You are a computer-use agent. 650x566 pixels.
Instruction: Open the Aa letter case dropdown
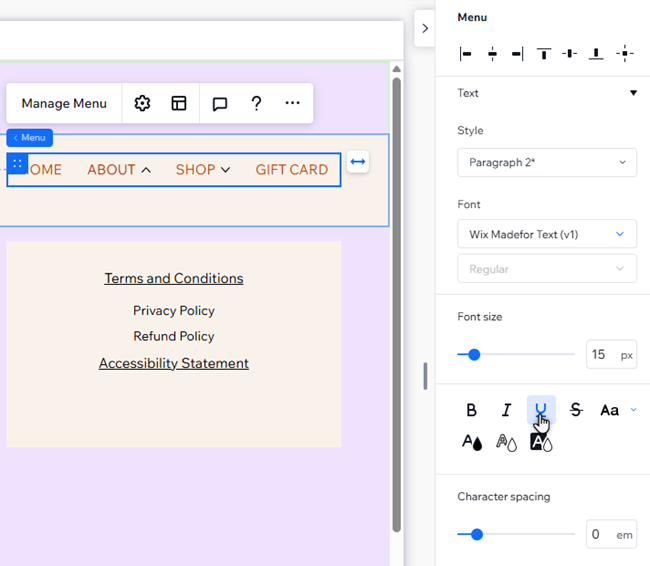tap(618, 410)
